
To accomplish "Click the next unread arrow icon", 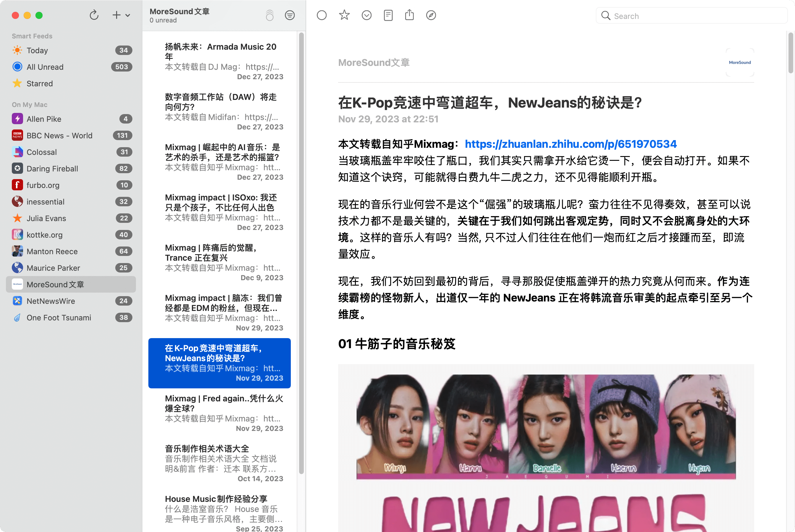I will 367,15.
